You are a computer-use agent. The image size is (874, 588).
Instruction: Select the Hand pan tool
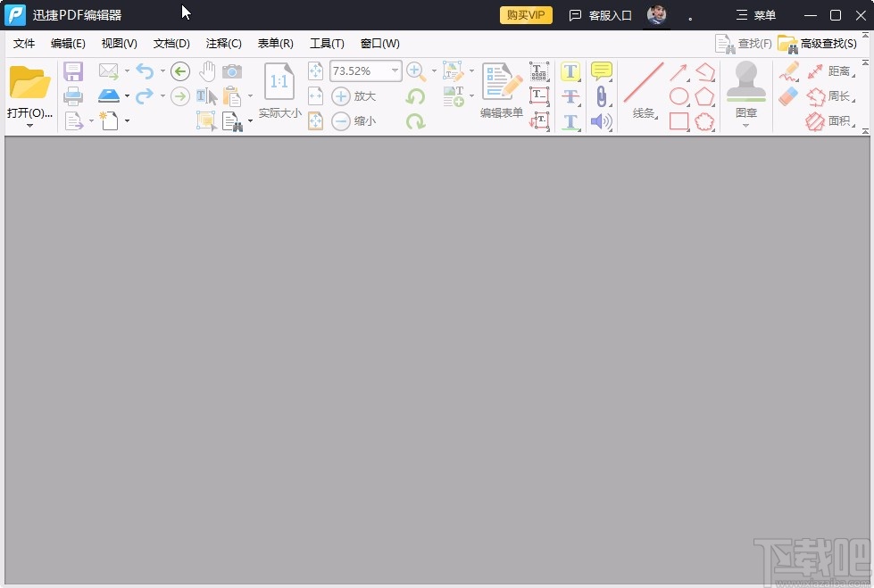[207, 70]
